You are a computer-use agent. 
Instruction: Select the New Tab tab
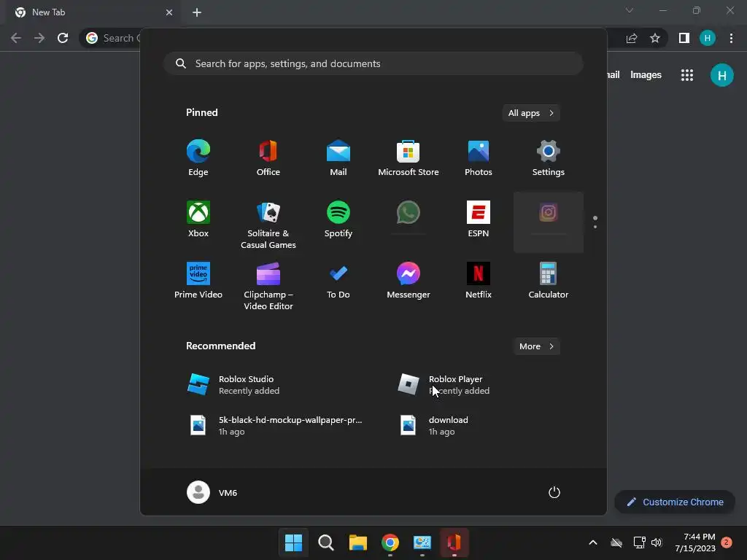point(94,12)
